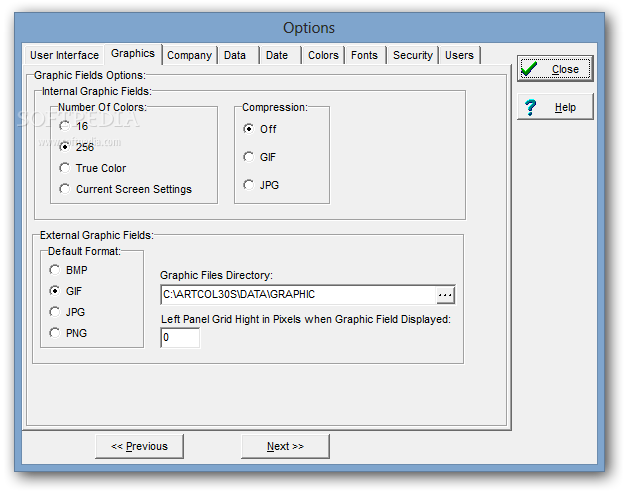The height and width of the screenshot is (492, 625).
Task: Open the Fonts tab
Action: coord(364,55)
